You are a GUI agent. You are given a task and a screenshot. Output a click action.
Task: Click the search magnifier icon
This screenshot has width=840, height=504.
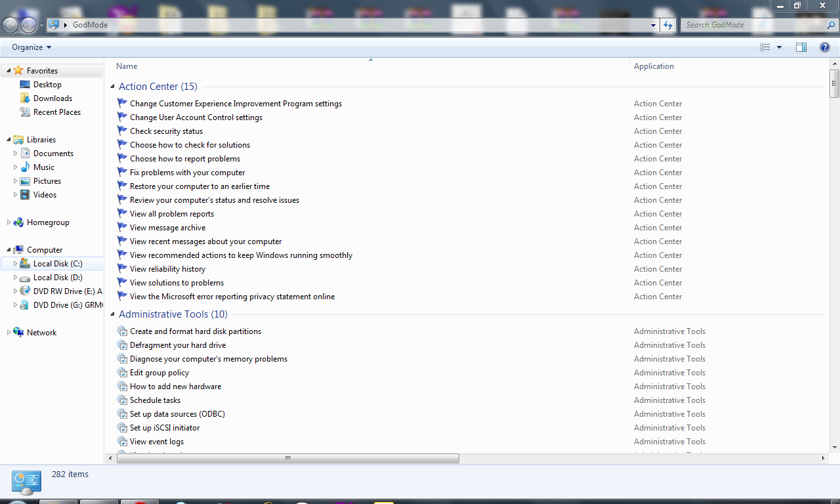pos(831,25)
